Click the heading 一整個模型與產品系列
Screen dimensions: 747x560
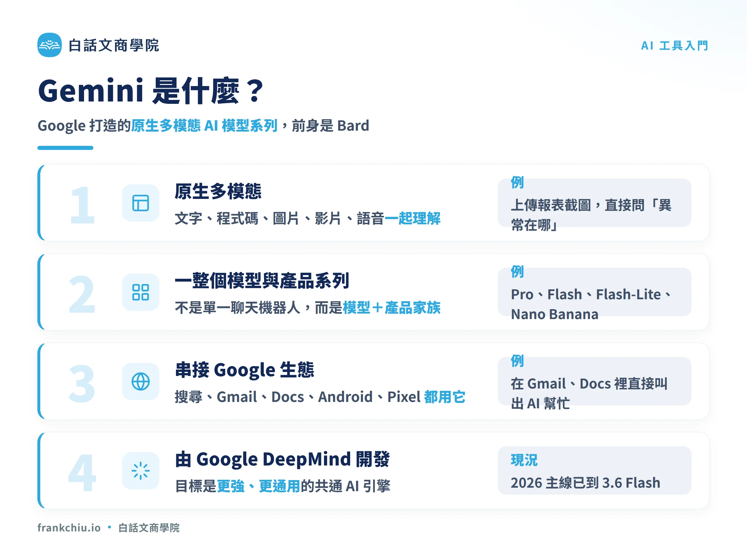coord(262,281)
